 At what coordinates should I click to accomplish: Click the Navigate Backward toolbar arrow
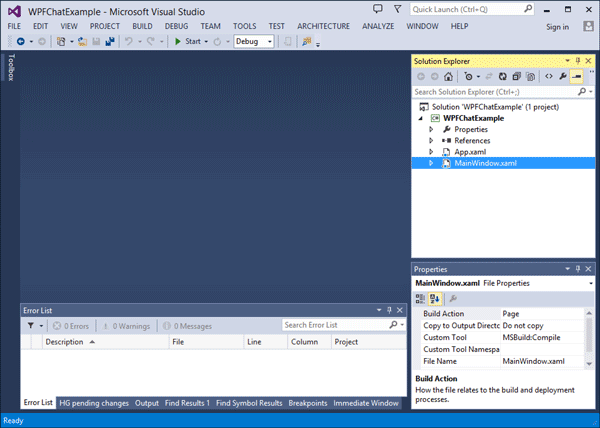tap(21, 41)
